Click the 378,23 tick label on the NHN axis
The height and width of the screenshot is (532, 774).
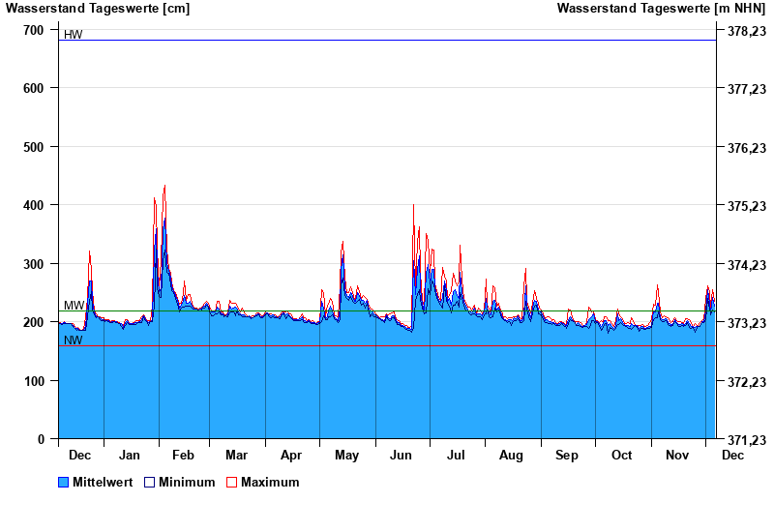click(746, 31)
